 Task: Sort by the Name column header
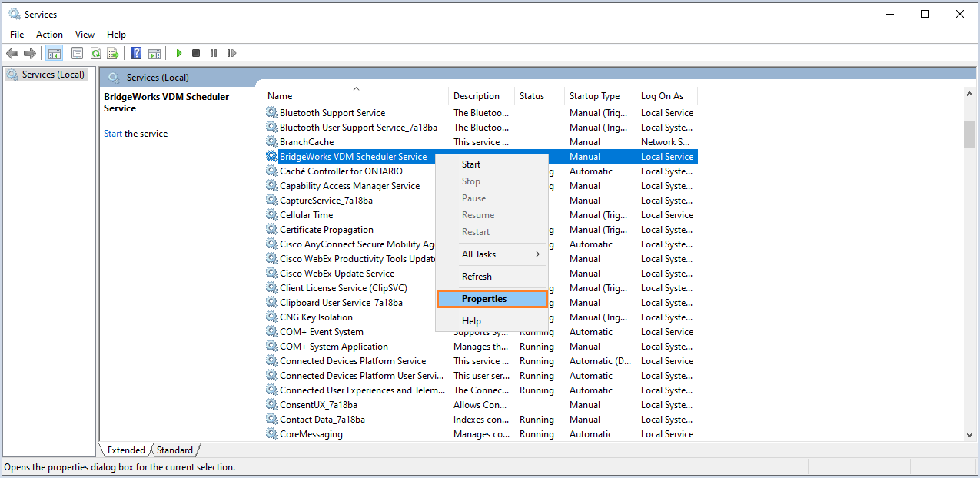click(357, 96)
